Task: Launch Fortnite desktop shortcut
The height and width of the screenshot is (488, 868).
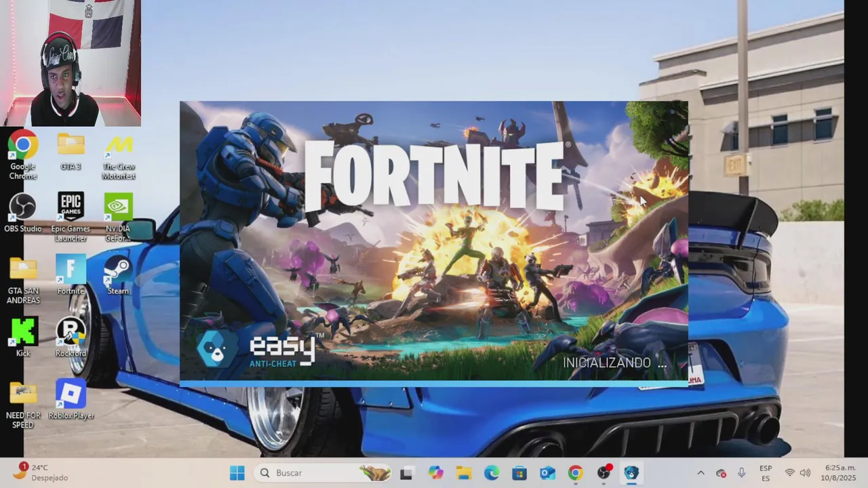Action: tap(71, 274)
